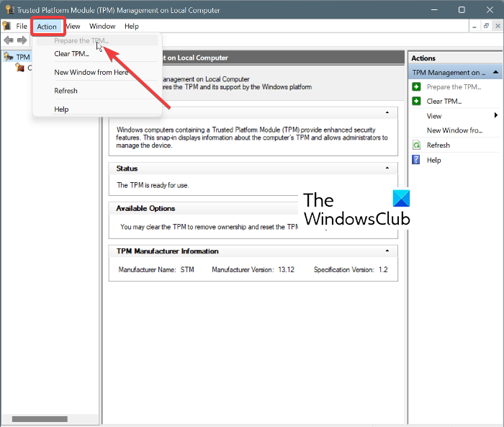This screenshot has width=504, height=427.
Task: Click the blue Help question-mark icon
Action: point(416,160)
